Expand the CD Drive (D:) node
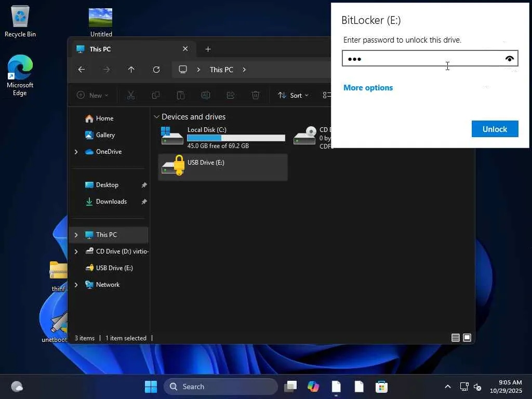This screenshot has height=399, width=532. [x=76, y=251]
